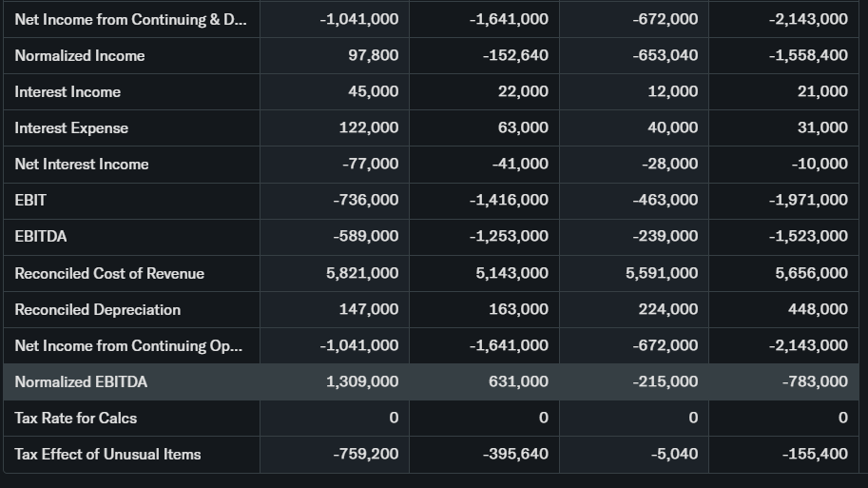Click the EBITDA value -239,000

665,236
